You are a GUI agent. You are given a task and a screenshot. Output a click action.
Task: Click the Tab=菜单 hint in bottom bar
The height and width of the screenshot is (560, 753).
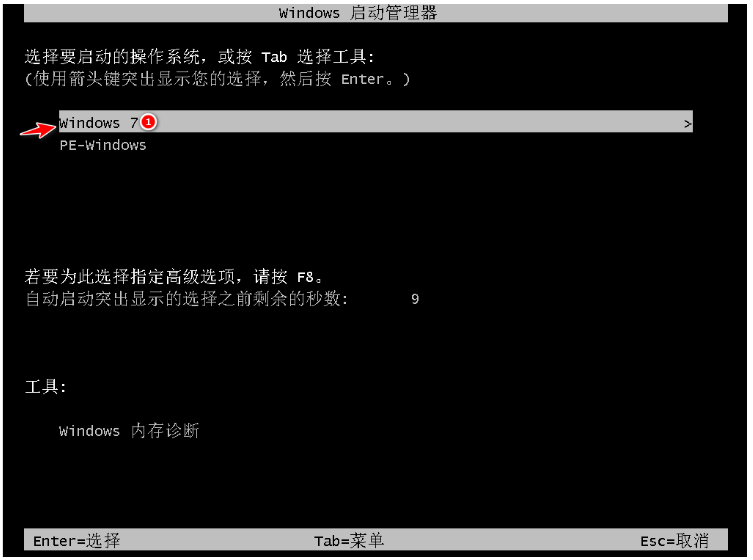pyautogui.click(x=349, y=541)
